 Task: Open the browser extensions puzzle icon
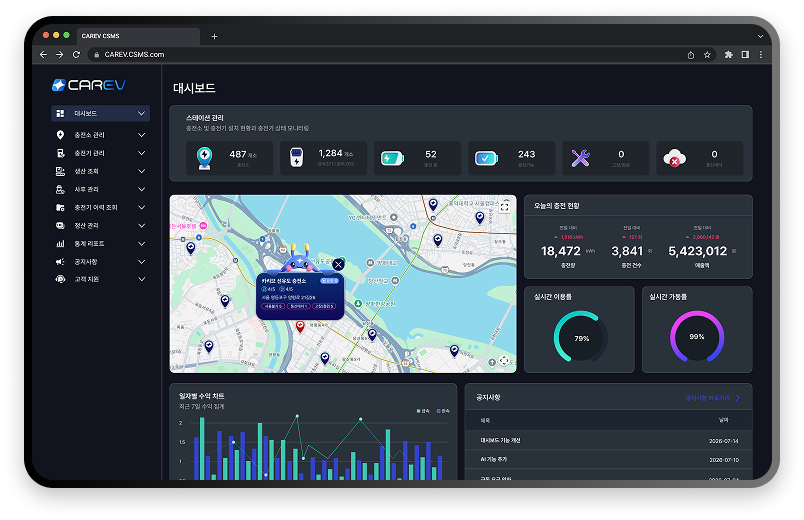728,55
